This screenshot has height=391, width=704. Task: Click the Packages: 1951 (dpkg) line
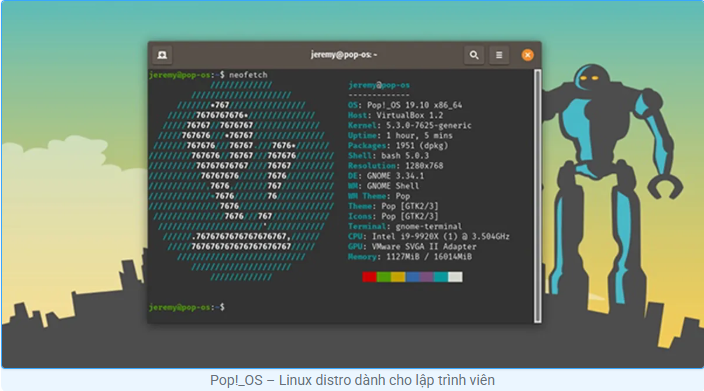click(x=398, y=145)
